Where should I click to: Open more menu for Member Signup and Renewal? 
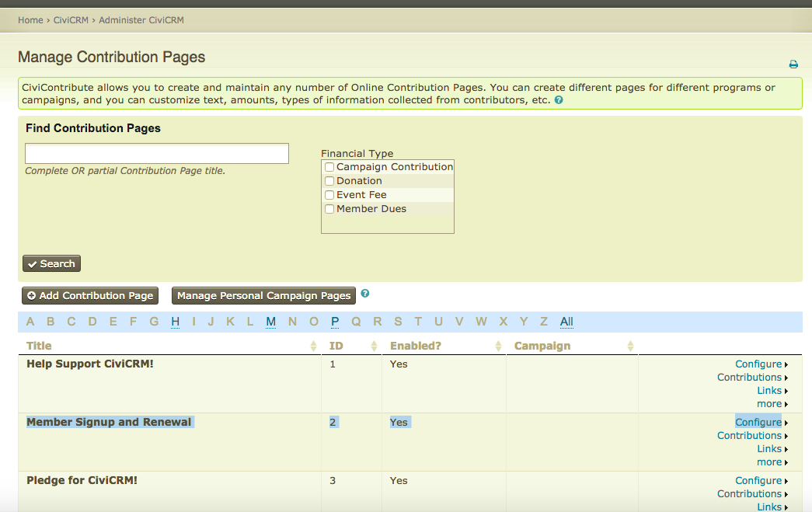click(772, 462)
